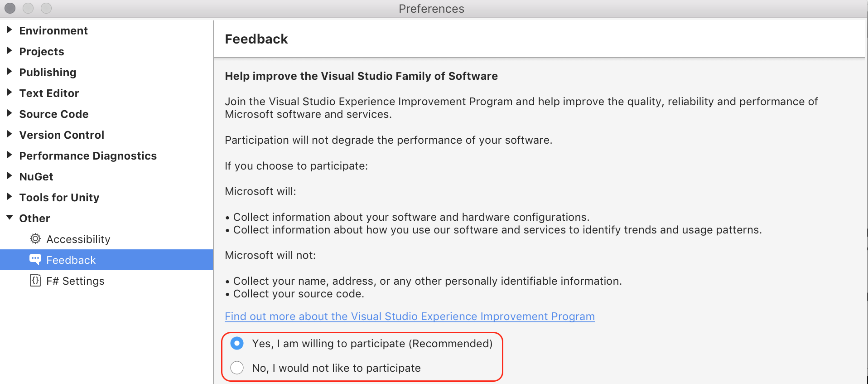868x384 pixels.
Task: Select the Other category label
Action: 34,218
